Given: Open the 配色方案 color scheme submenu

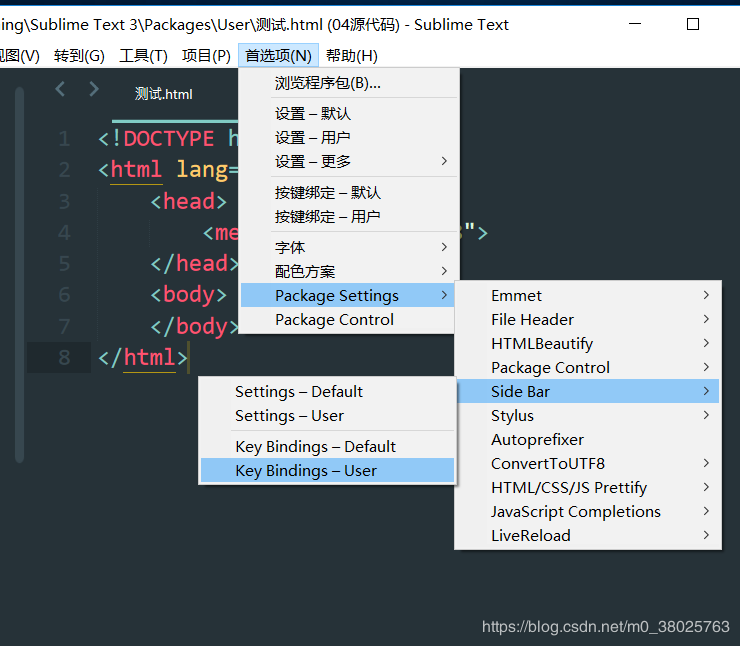Looking at the screenshot, I should [x=347, y=271].
